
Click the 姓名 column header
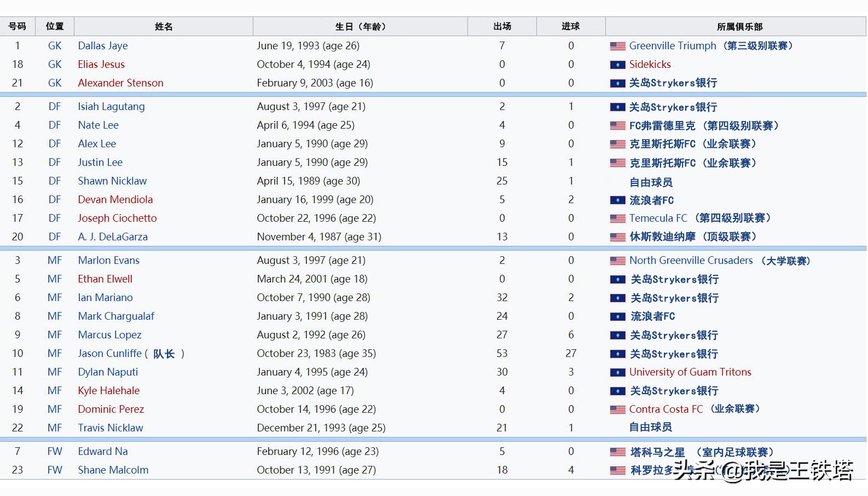coord(164,27)
